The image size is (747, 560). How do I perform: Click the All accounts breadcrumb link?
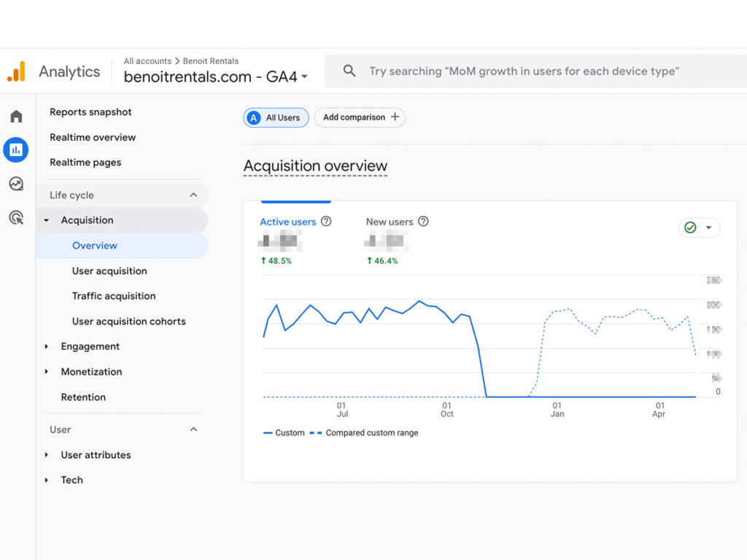[147, 61]
